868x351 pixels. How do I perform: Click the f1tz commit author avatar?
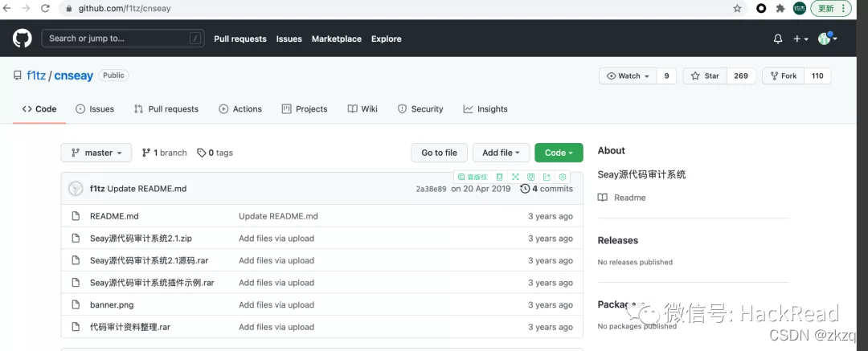[76, 189]
